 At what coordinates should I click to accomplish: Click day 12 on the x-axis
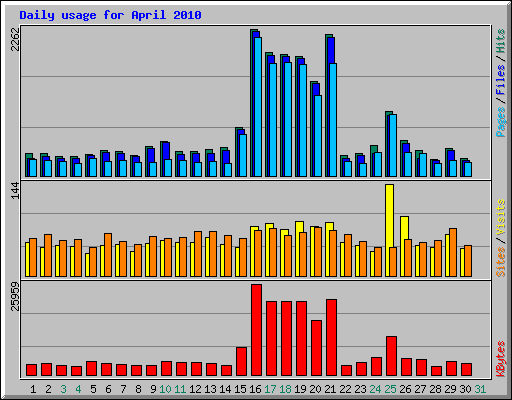(x=195, y=389)
